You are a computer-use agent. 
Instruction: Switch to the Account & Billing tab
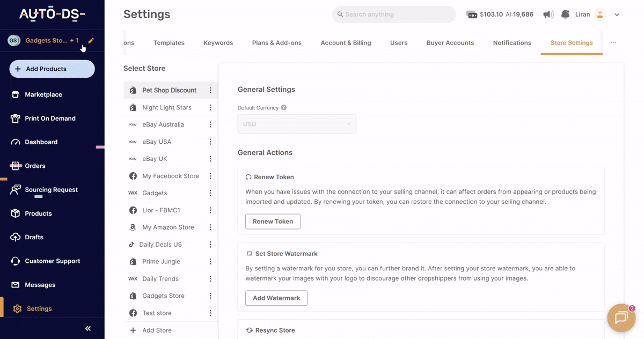[346, 43]
